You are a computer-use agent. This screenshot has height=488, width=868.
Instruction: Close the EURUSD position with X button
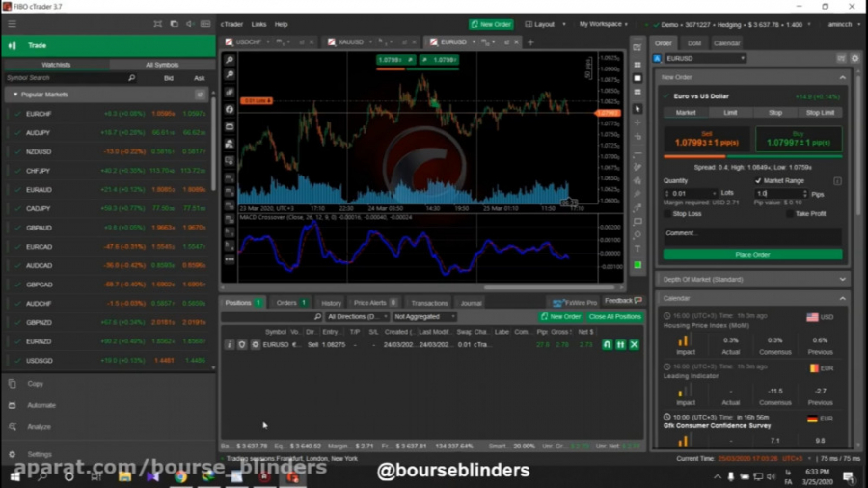click(635, 344)
